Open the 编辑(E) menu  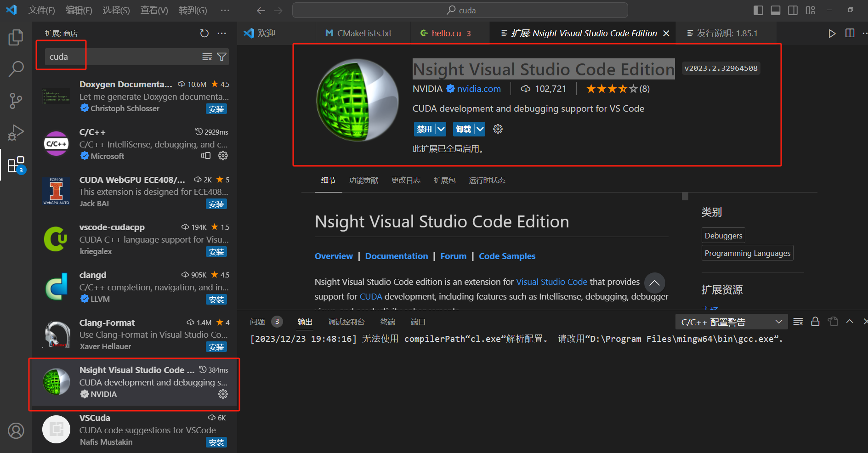pyautogui.click(x=79, y=10)
